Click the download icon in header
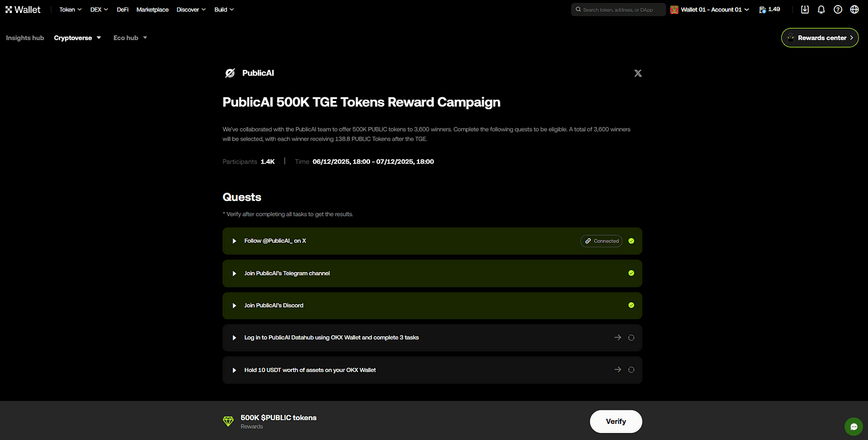This screenshot has width=868, height=440. click(804, 9)
